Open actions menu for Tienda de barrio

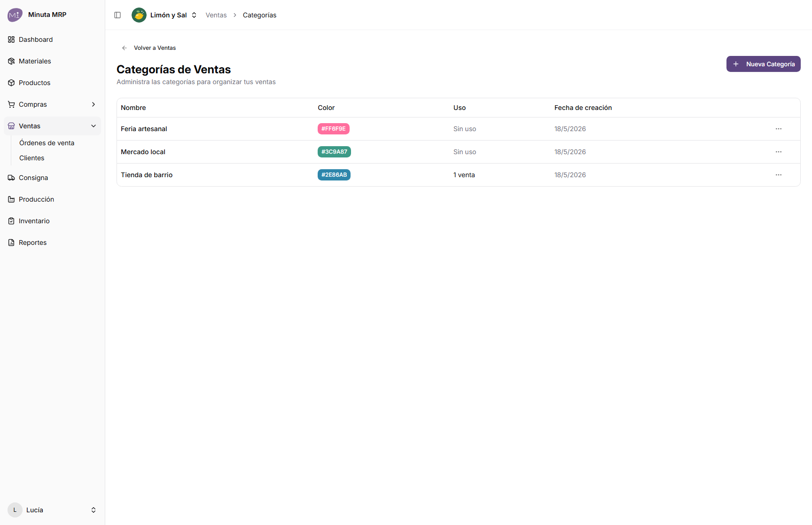click(x=779, y=175)
